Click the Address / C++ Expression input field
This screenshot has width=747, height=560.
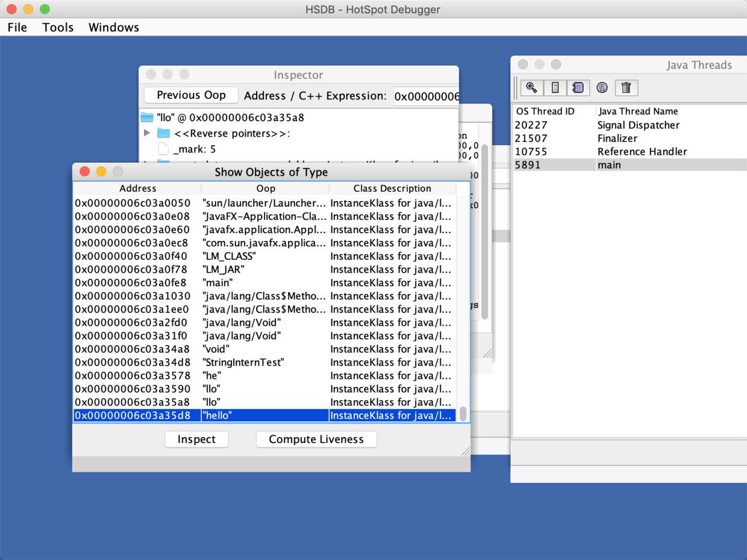[425, 96]
